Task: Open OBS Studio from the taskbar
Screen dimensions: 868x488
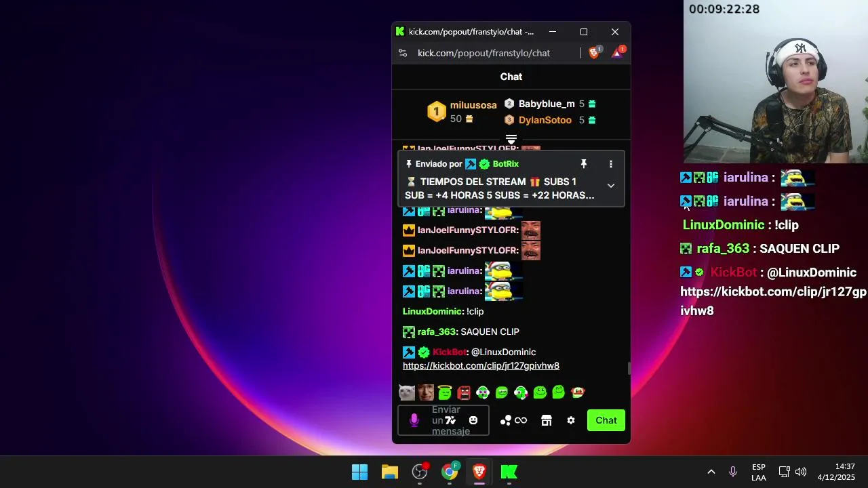Action: (420, 472)
